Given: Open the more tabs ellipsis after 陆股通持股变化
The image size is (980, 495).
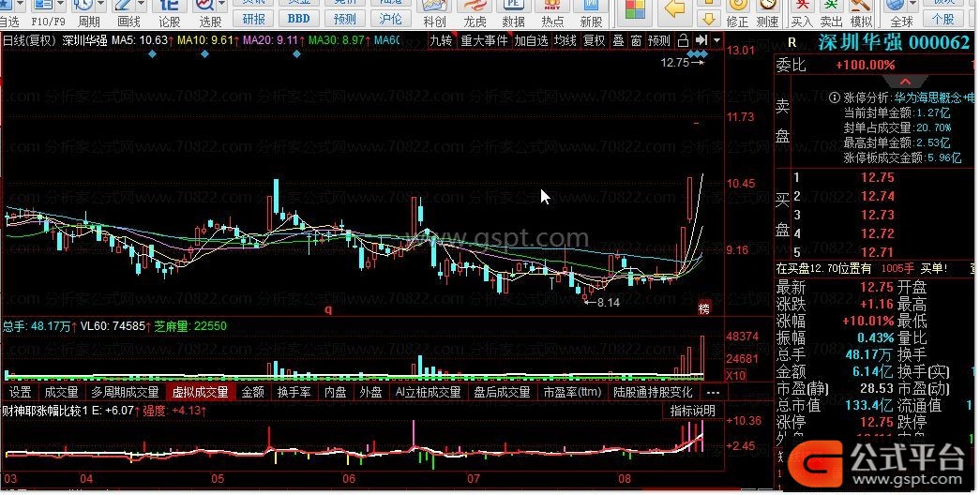Looking at the screenshot, I should tap(713, 393).
